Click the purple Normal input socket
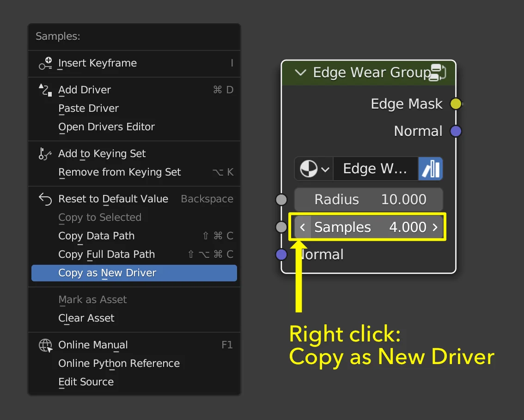Screen dimensions: 524x420 [x=281, y=255]
